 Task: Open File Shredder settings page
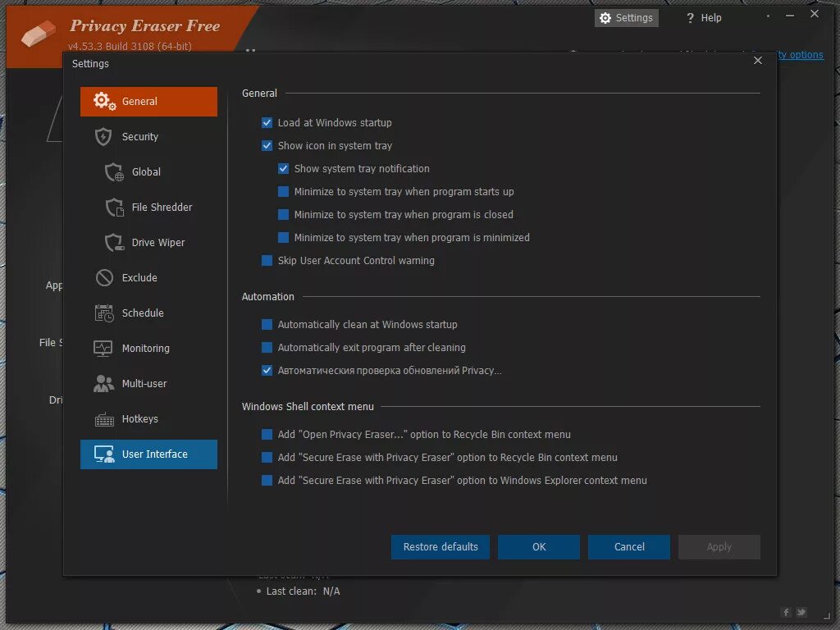[x=149, y=208]
